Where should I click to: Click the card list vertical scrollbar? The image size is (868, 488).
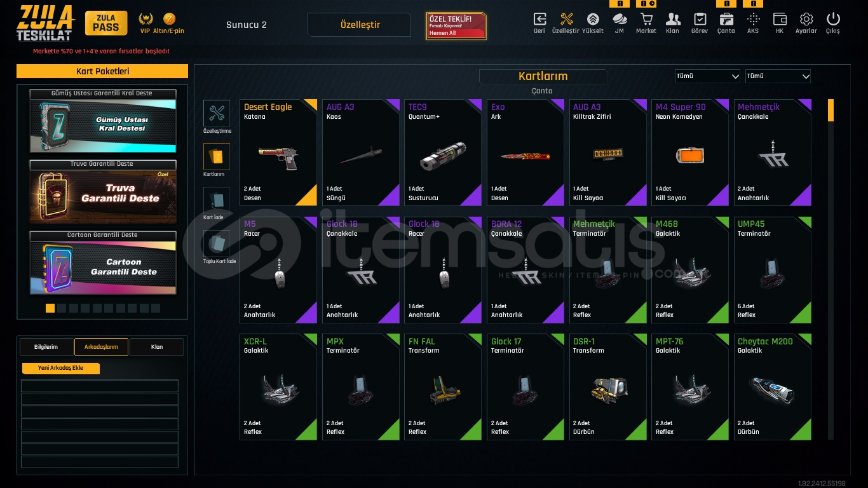point(831,269)
